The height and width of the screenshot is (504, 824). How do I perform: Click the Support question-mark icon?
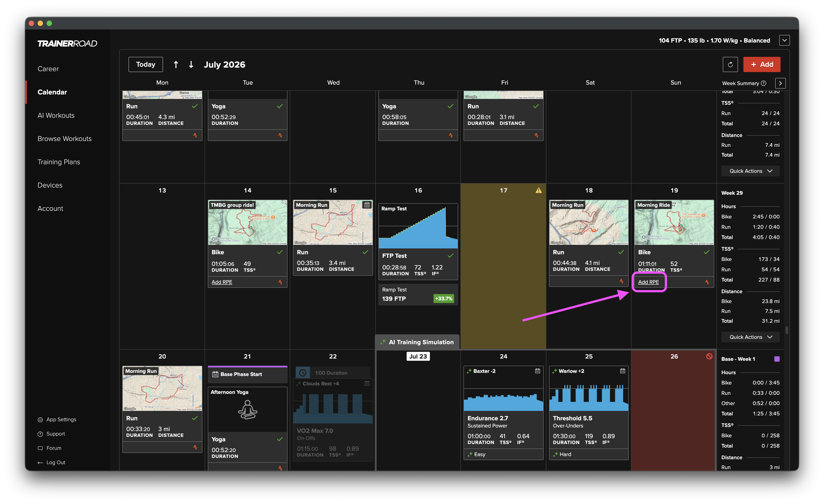(41, 434)
